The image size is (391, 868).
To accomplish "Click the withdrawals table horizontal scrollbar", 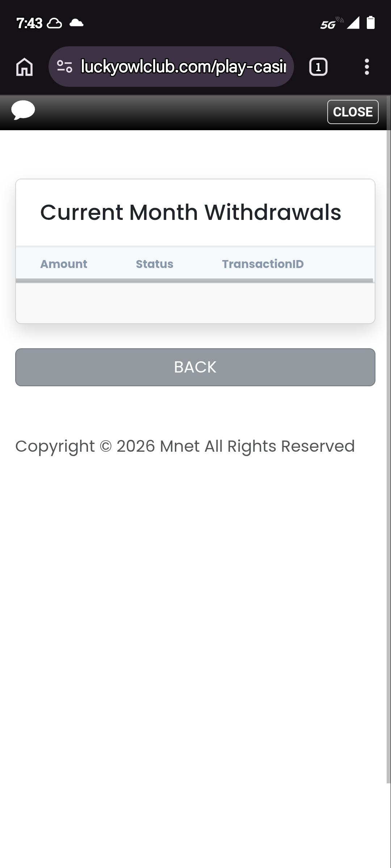I will tap(194, 280).
